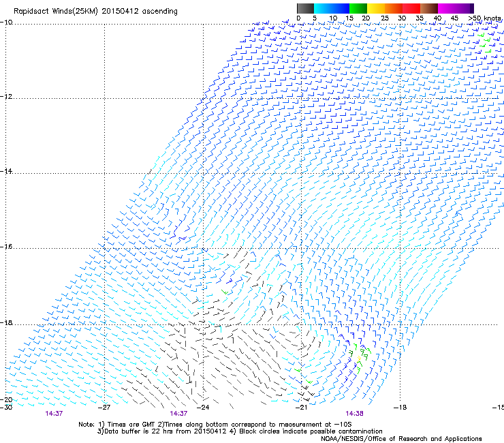Click the '14:37' time between -30 and -27

click(x=54, y=414)
